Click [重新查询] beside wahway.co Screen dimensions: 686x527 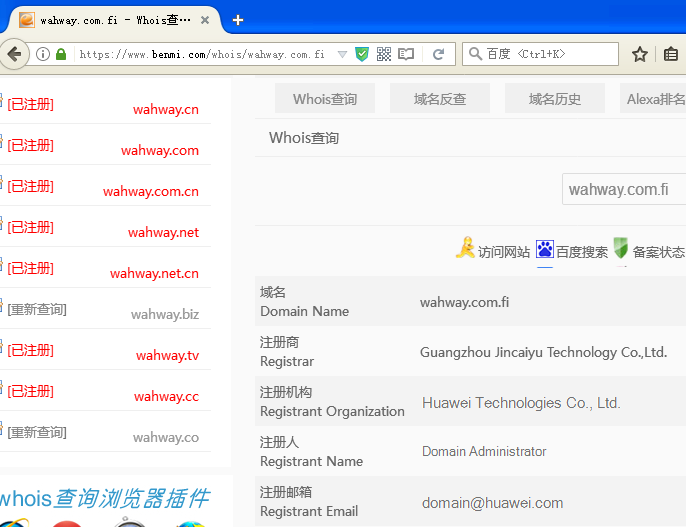coord(37,432)
